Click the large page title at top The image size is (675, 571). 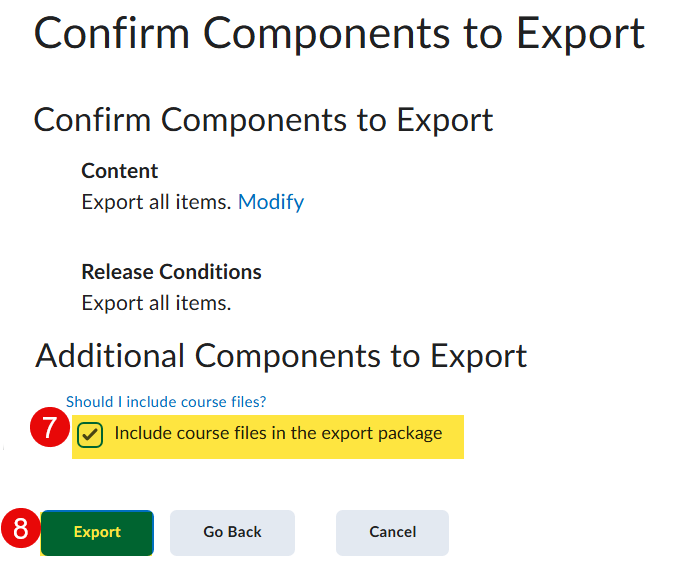coord(339,34)
